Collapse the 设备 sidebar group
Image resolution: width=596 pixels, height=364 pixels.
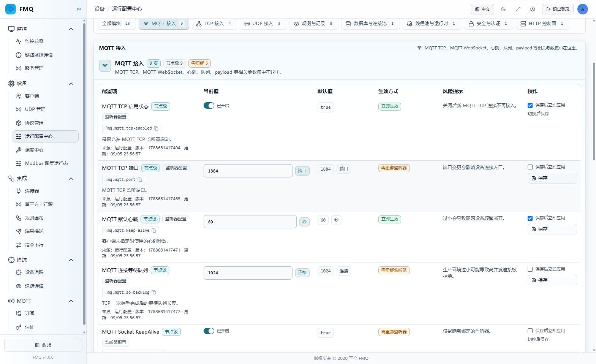click(71, 84)
